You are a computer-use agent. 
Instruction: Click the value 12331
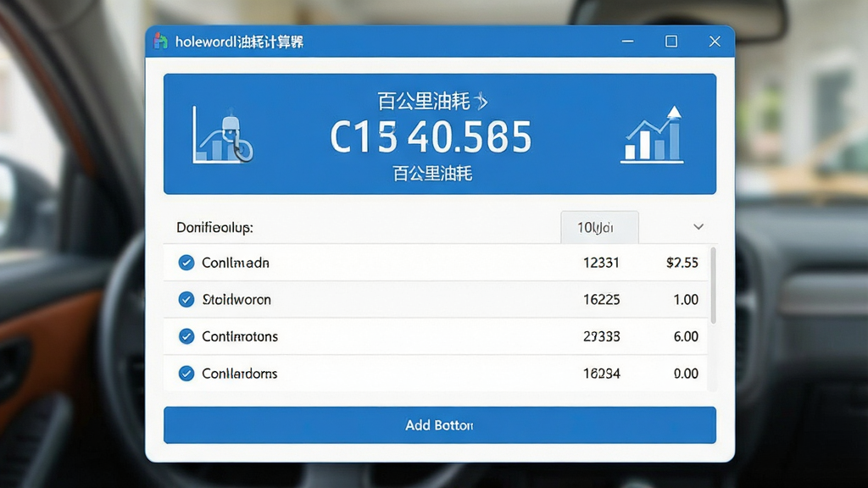pos(601,263)
